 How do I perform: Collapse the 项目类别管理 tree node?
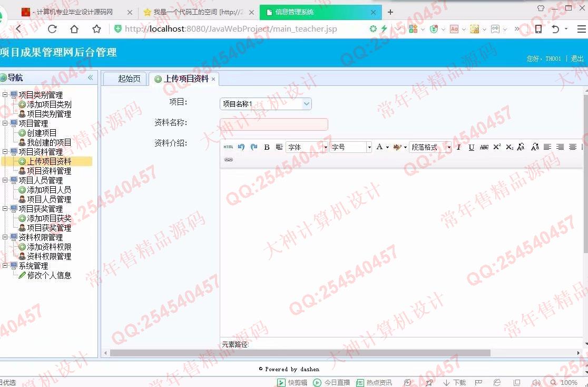tap(5, 94)
